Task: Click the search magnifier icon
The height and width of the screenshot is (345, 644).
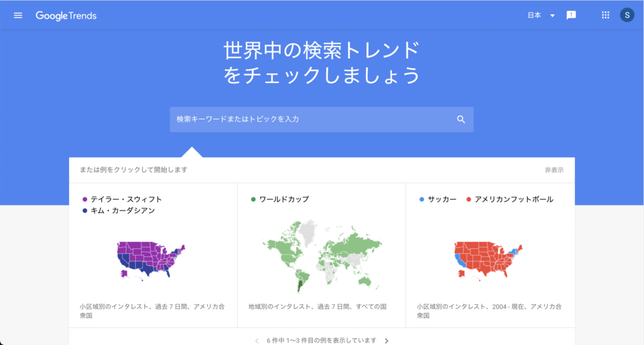Action: pos(461,119)
